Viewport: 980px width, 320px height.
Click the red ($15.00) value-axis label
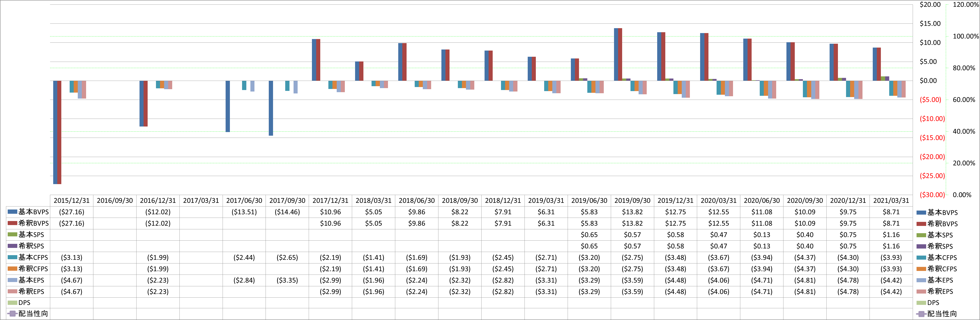point(932,138)
